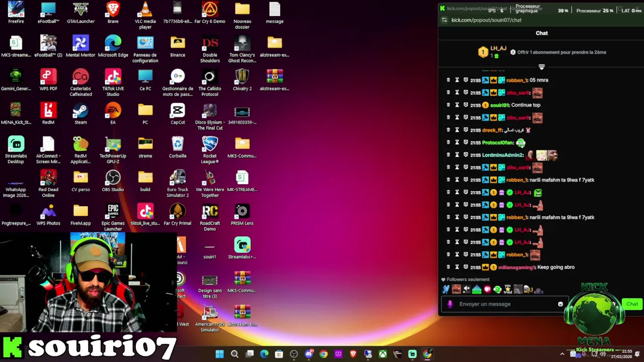
Task: Launch CapCut from the desktop
Action: (178, 114)
